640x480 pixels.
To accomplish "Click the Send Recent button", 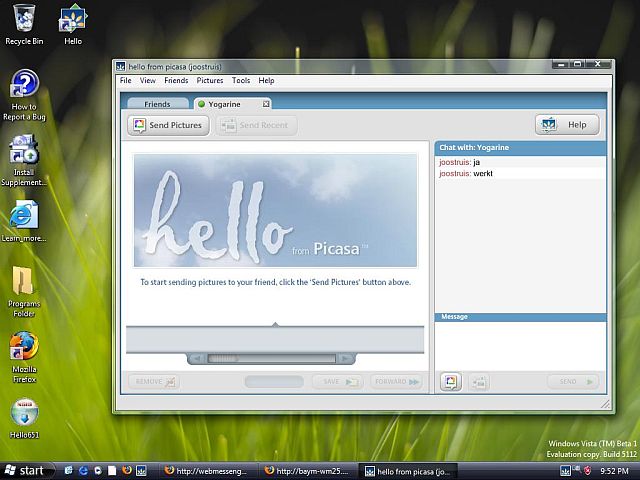I will pyautogui.click(x=256, y=125).
